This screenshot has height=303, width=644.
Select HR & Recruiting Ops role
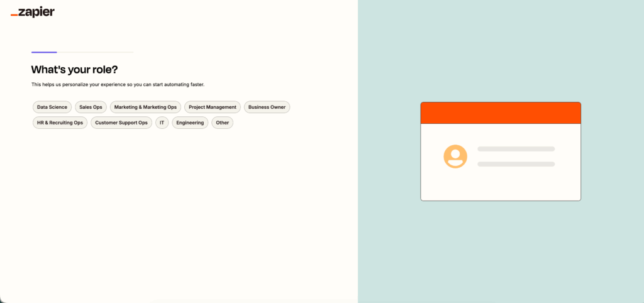pos(60,123)
